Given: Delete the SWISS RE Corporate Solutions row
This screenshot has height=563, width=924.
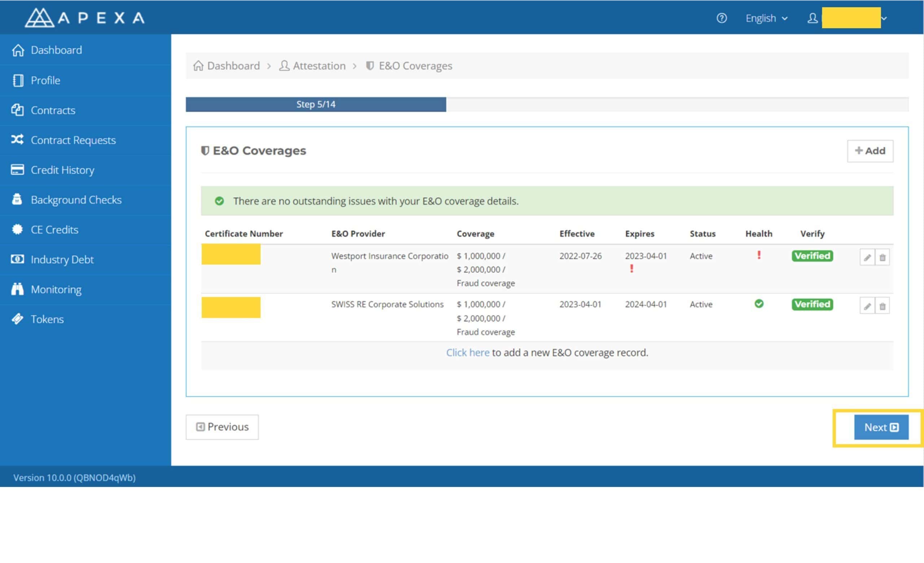Looking at the screenshot, I should pos(882,306).
